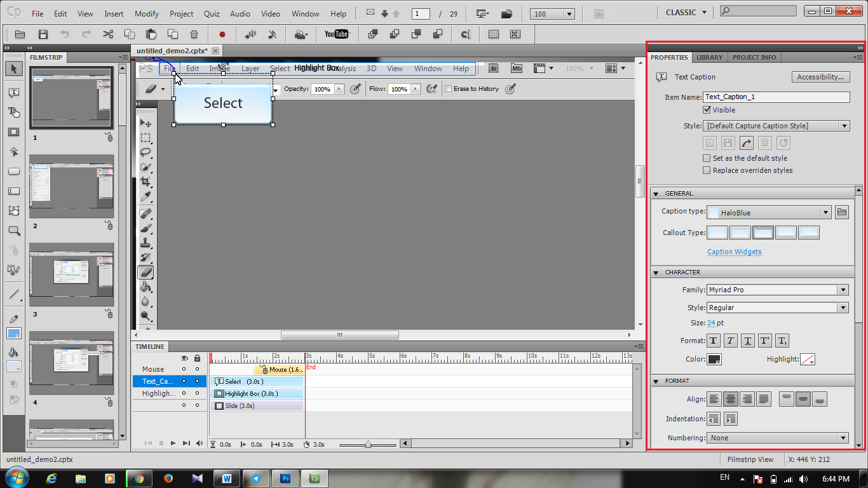This screenshot has width=868, height=488.
Task: Click the timeline lock header icon
Action: point(197,358)
